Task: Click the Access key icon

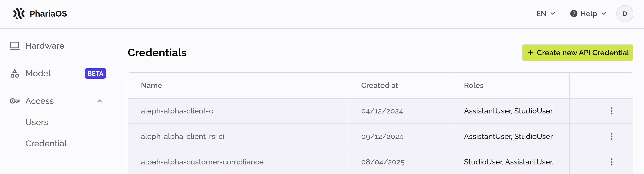Action: click(15, 101)
